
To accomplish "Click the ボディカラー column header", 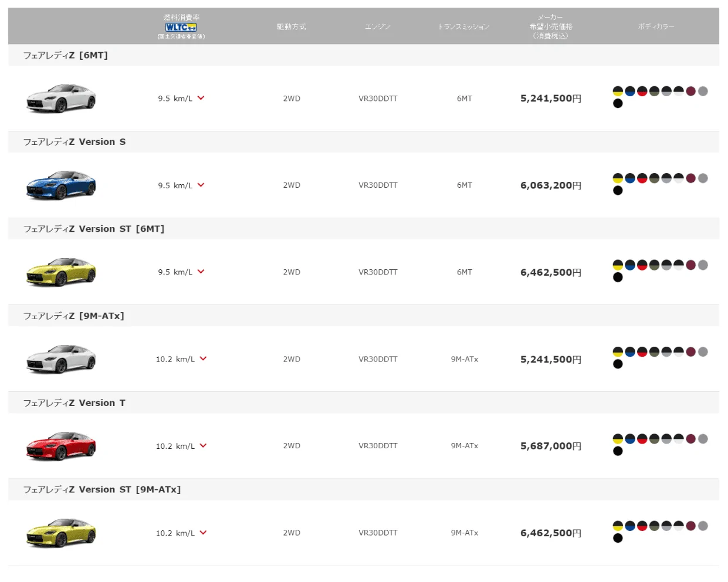I will click(656, 26).
